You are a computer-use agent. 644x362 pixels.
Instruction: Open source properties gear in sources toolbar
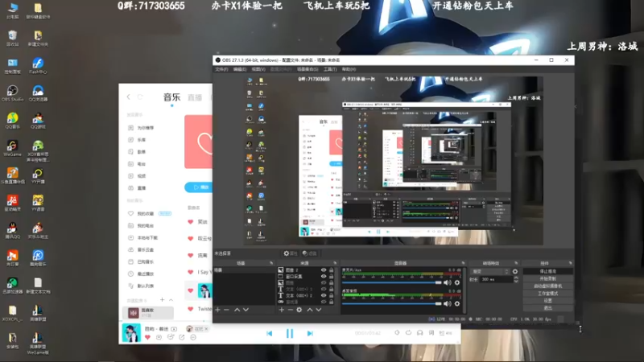click(299, 310)
